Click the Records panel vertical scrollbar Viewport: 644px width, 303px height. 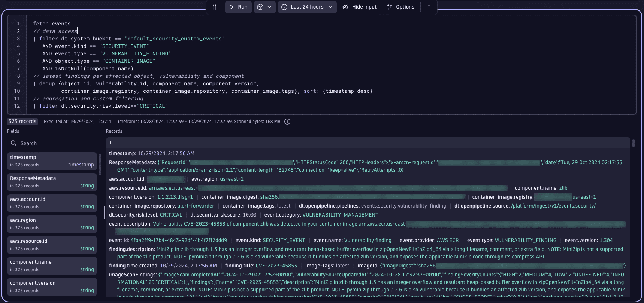pyautogui.click(x=633, y=143)
